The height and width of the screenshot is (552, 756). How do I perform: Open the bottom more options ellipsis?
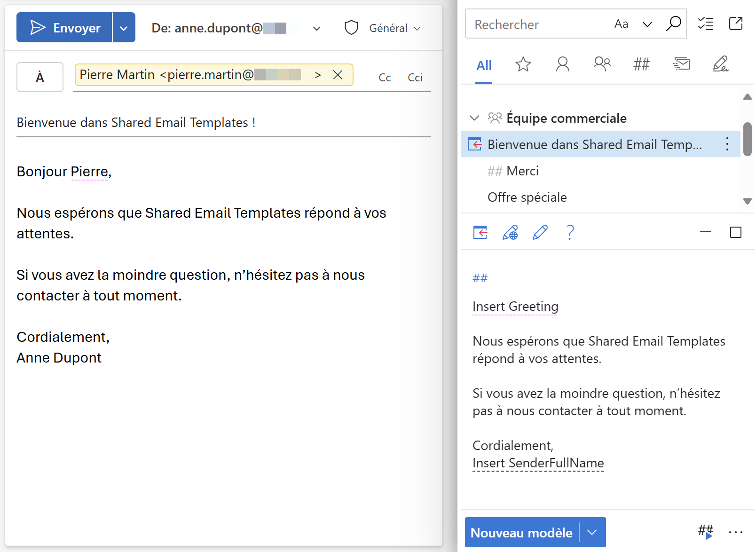click(735, 532)
